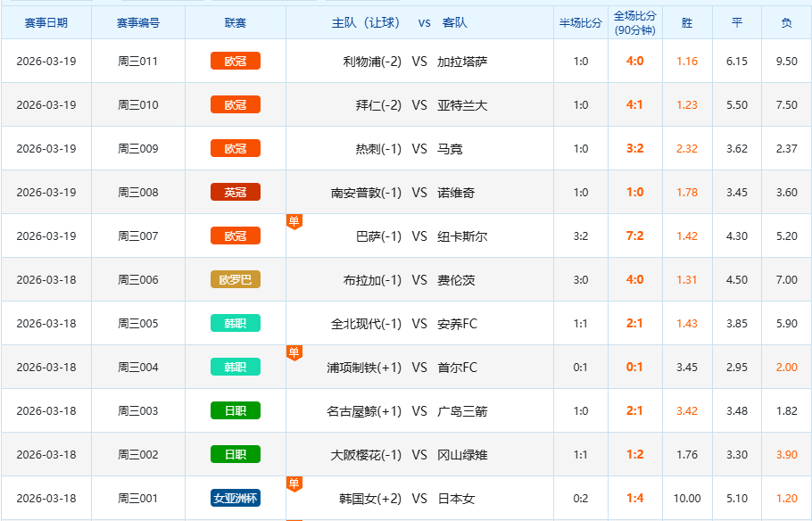Click the 欧冠 badge in the 利物浦 row
812x521 pixels.
236,61
